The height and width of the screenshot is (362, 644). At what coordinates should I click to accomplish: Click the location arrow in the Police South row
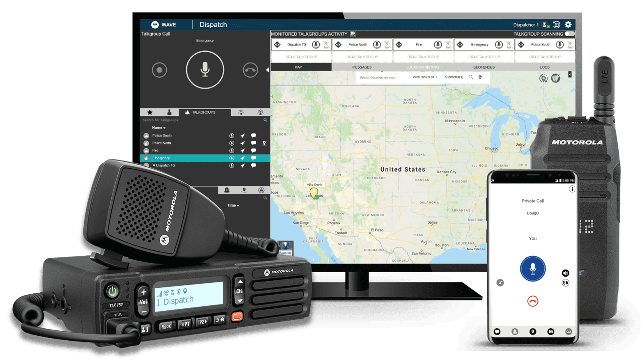click(243, 135)
